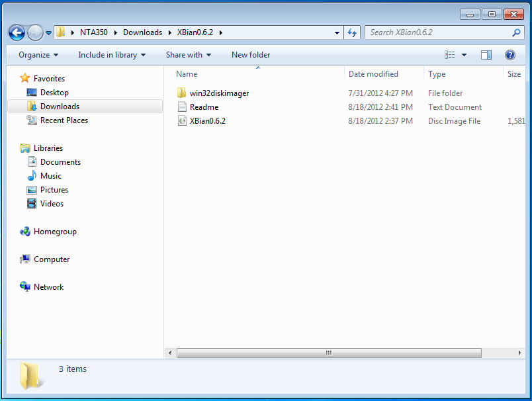
Task: Click the Search XBian0.6.2 box
Action: point(439,32)
